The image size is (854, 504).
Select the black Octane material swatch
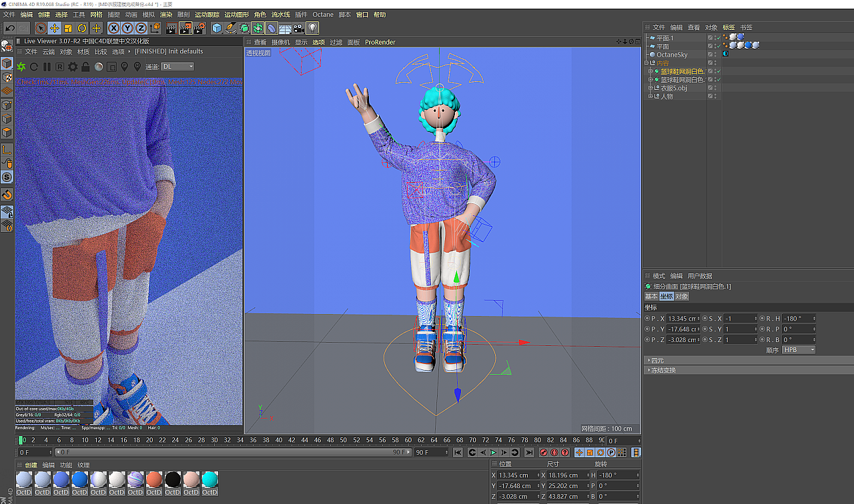tap(172, 479)
